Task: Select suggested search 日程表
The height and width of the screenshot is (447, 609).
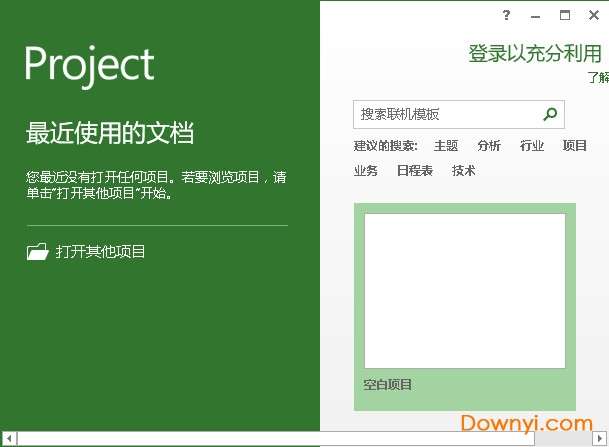Action: tap(415, 170)
